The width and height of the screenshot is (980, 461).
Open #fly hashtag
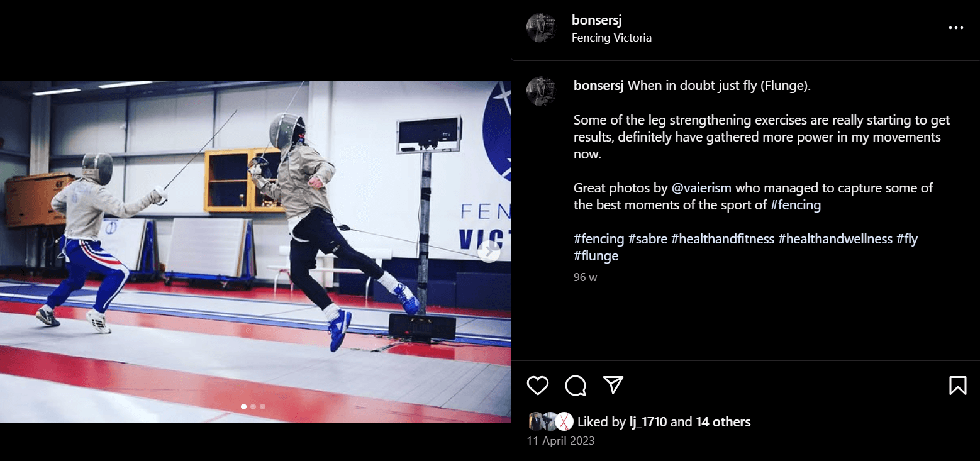point(907,239)
